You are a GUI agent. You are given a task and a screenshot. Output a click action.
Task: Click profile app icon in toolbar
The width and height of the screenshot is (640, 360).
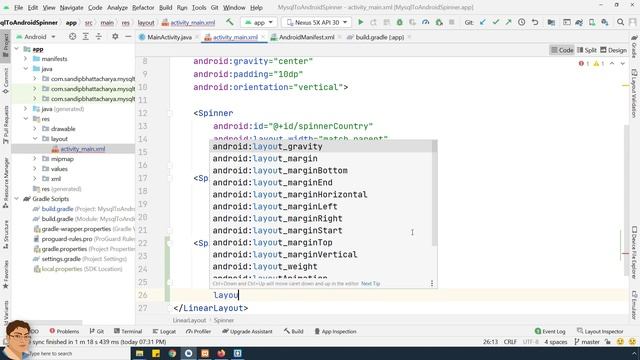coord(426,22)
